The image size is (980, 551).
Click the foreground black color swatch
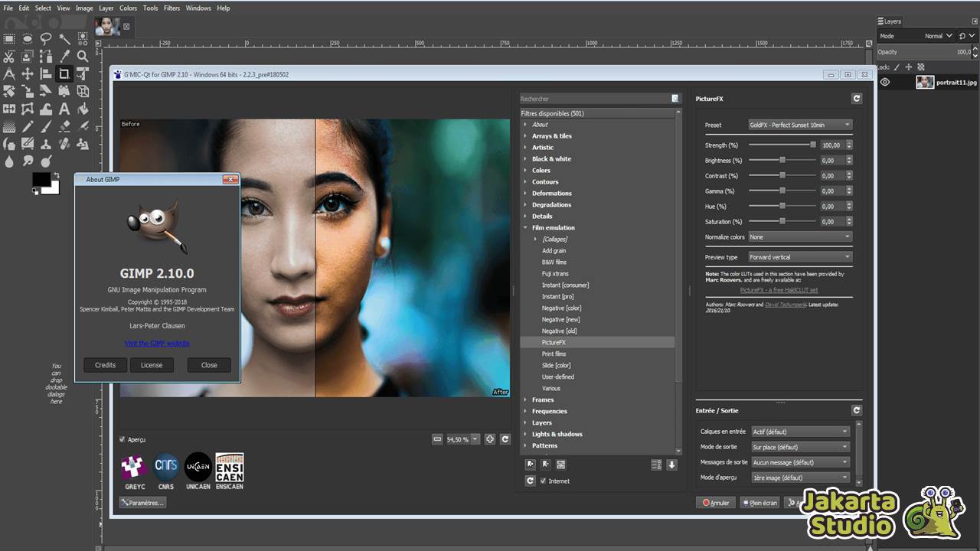[41, 180]
